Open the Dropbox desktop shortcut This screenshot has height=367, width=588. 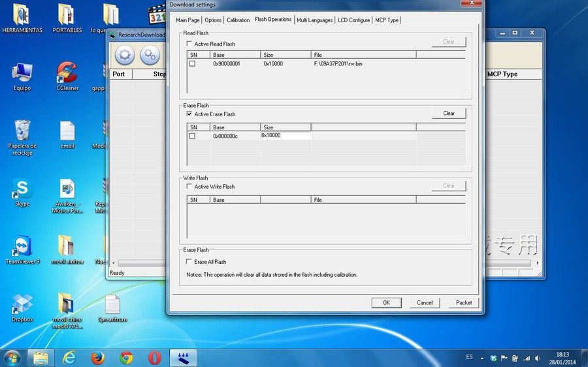click(x=22, y=308)
